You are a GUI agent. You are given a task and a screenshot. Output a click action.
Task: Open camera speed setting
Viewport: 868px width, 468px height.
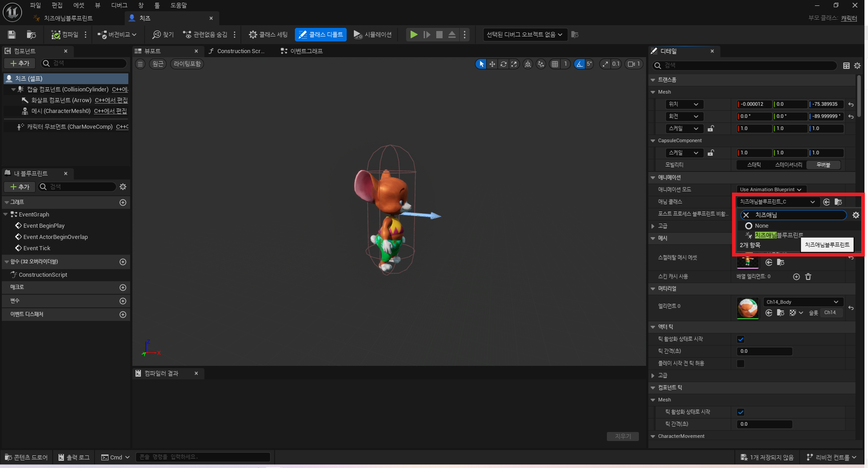[634, 64]
